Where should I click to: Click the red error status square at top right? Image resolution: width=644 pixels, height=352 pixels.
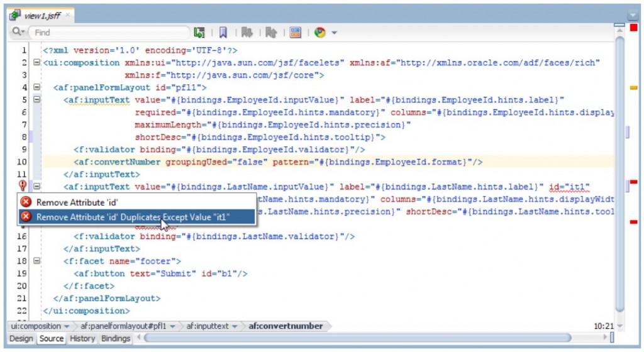(633, 28)
